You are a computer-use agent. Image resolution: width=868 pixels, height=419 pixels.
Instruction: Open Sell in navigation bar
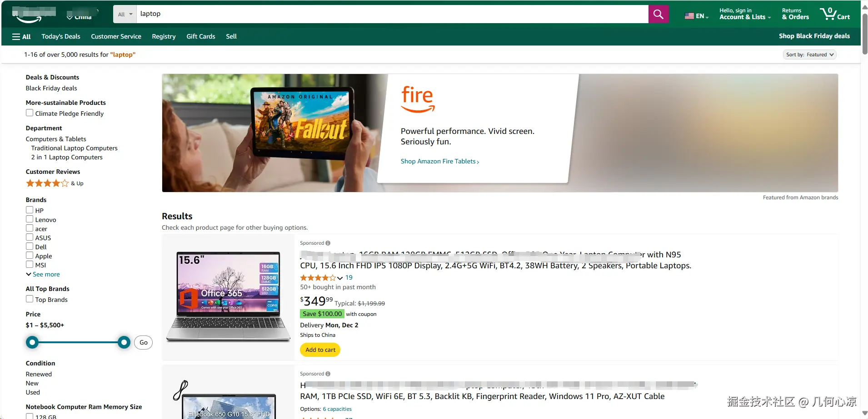pyautogui.click(x=231, y=37)
